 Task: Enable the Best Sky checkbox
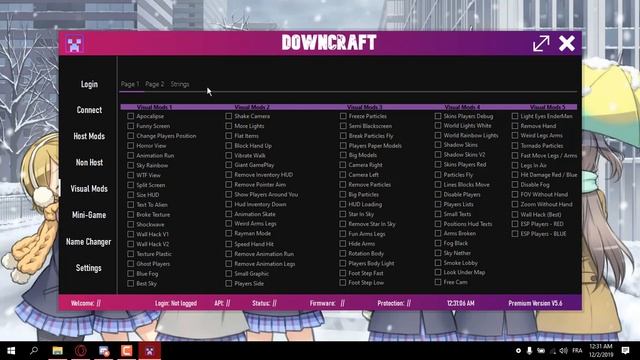131,283
